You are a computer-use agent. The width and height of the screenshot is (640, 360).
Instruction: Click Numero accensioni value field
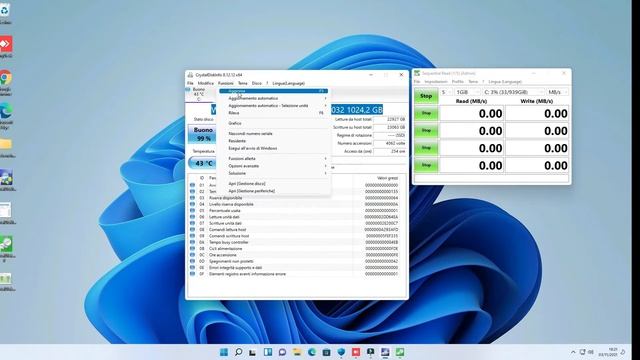click(389, 143)
